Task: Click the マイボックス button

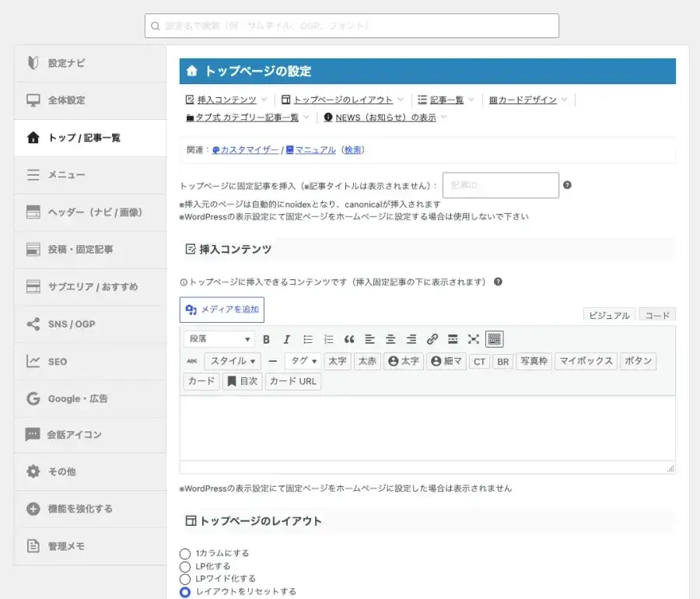Action: coord(586,361)
